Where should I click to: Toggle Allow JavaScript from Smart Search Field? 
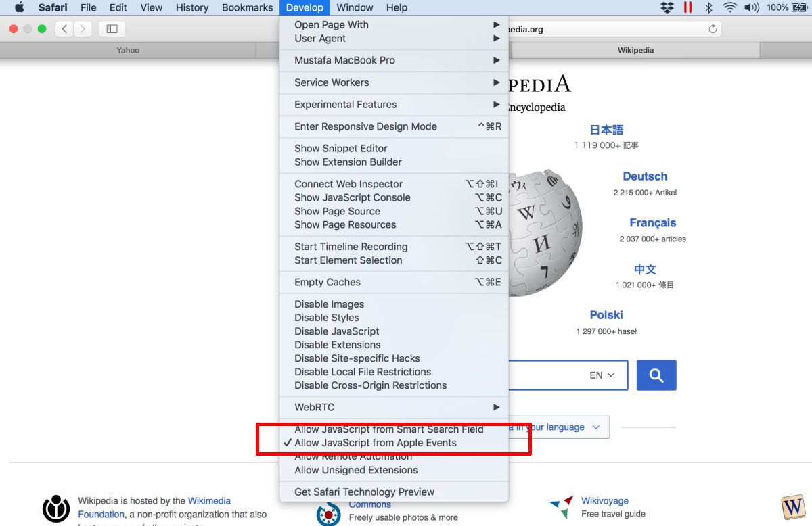pos(394,429)
